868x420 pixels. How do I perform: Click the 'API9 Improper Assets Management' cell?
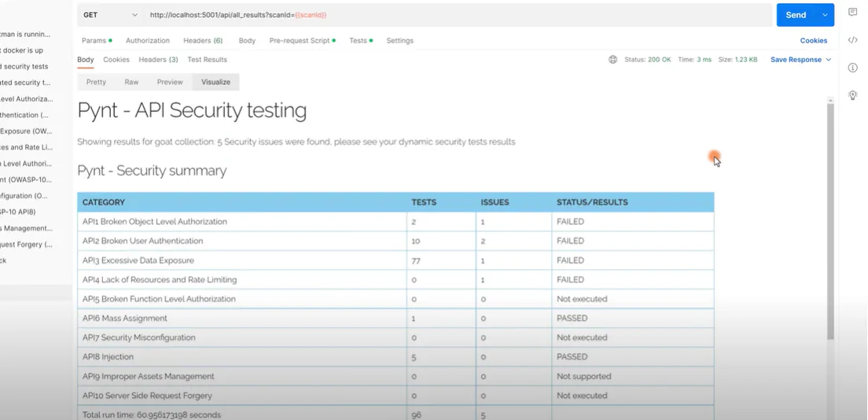242,376
